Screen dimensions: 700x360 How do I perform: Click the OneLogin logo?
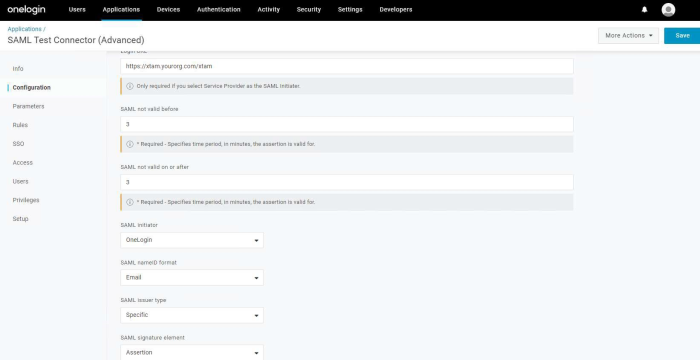point(26,9)
